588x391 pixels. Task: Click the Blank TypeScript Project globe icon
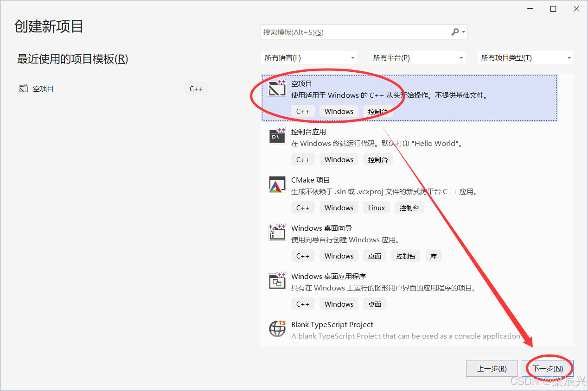[277, 329]
